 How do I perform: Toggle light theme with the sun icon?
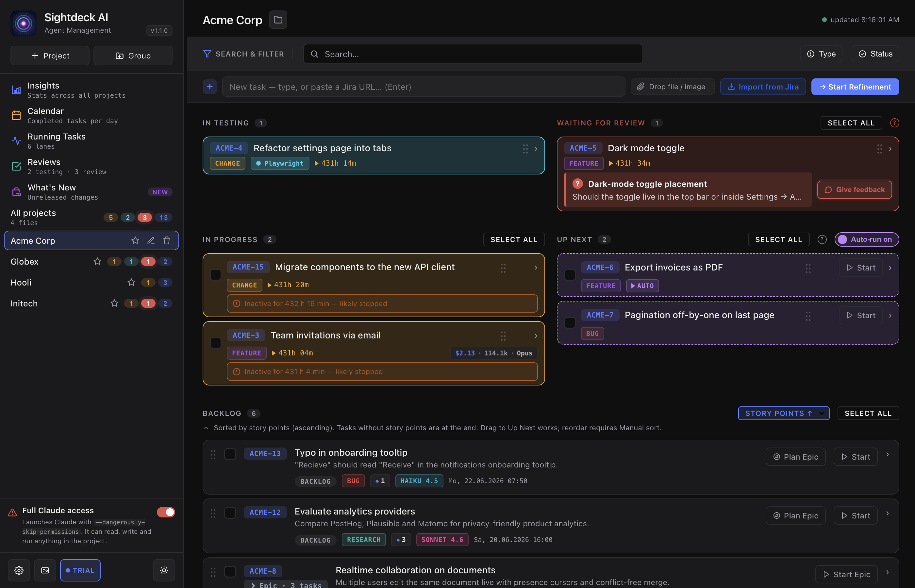click(x=164, y=570)
